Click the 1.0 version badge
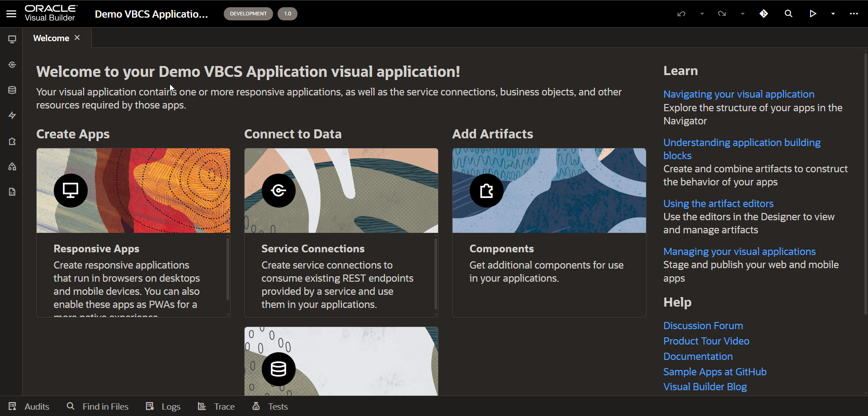This screenshot has height=416, width=868. (x=288, y=14)
